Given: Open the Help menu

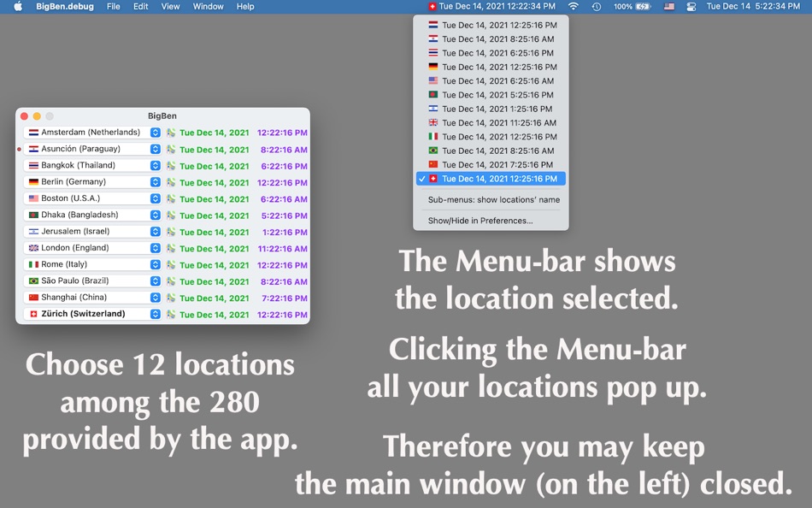Looking at the screenshot, I should point(245,7).
